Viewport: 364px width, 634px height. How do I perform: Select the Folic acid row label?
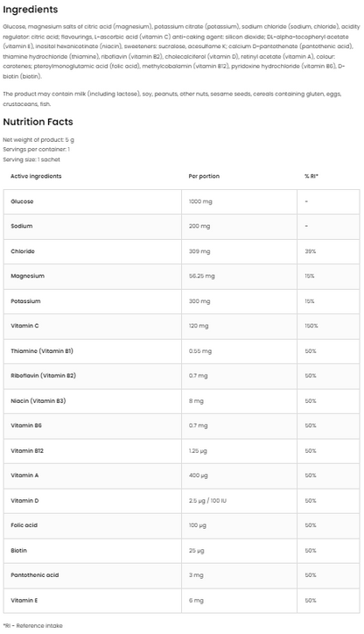24,525
